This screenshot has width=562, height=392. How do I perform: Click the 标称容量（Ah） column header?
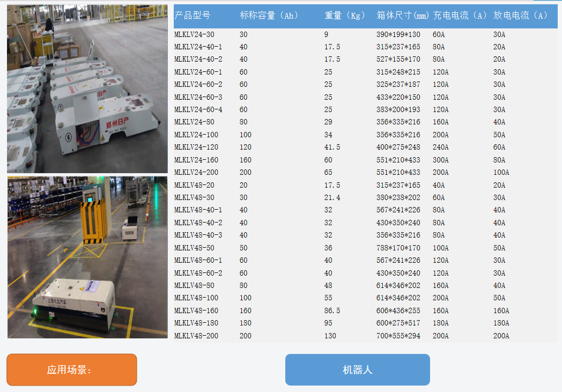coord(269,16)
